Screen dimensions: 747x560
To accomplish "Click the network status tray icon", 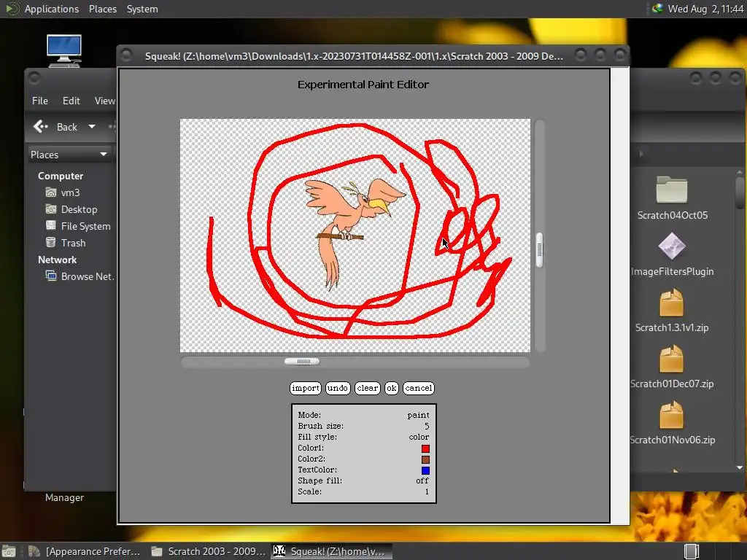I will coord(657,8).
